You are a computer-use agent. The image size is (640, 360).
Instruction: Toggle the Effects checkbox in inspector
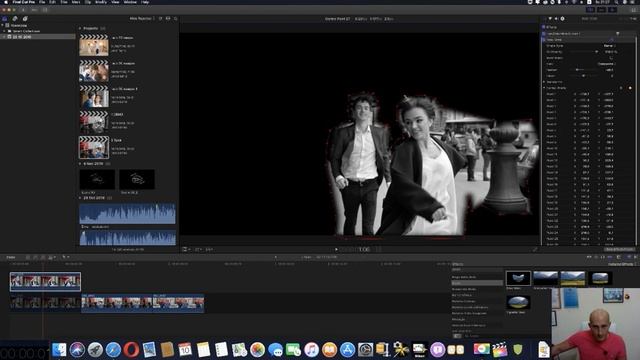544,27
